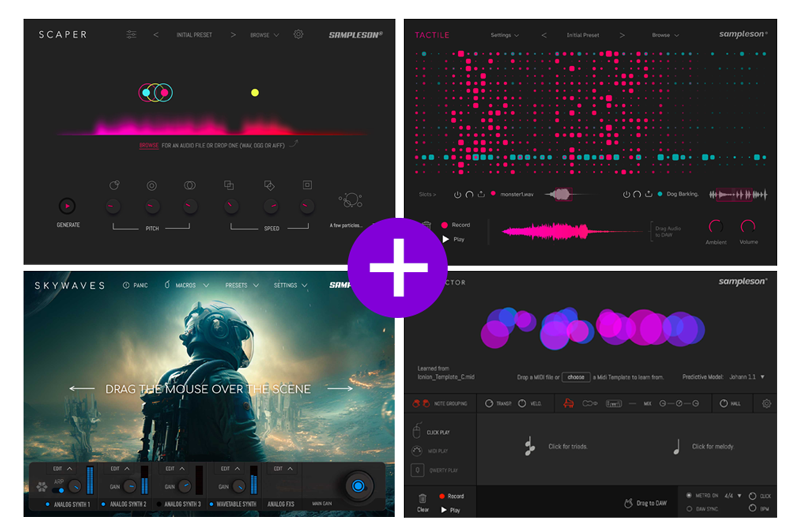Click the square-in-square speed icon in Scaper

pos(307,185)
